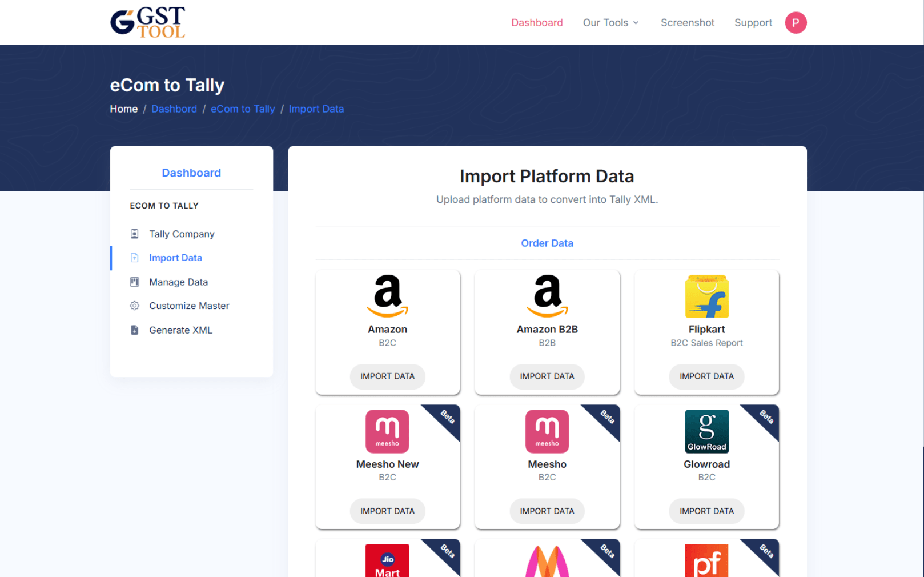Click the 'Amazon B2B' card title

(x=547, y=329)
